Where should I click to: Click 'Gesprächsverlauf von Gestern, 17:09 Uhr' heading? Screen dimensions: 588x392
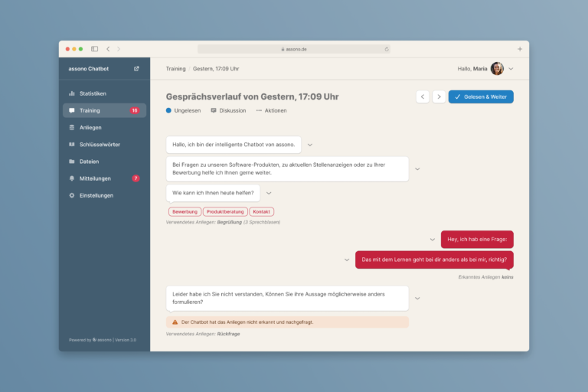pyautogui.click(x=253, y=96)
